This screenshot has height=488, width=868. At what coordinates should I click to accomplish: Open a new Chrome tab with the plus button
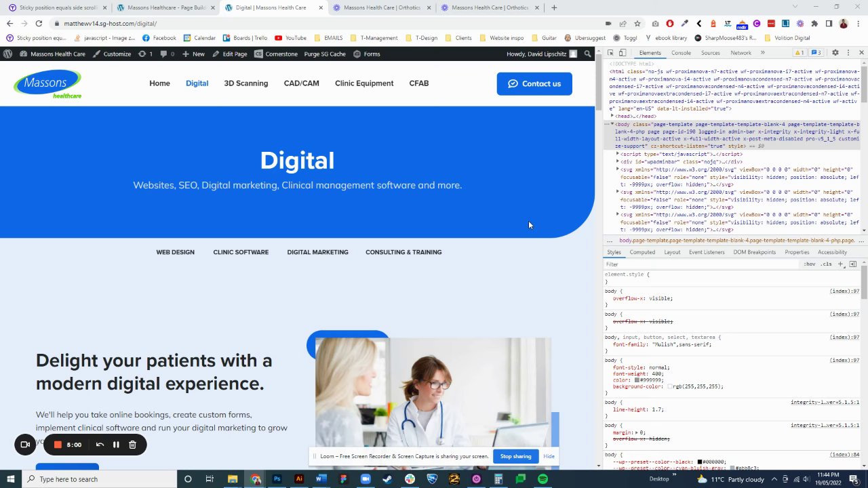[554, 7]
